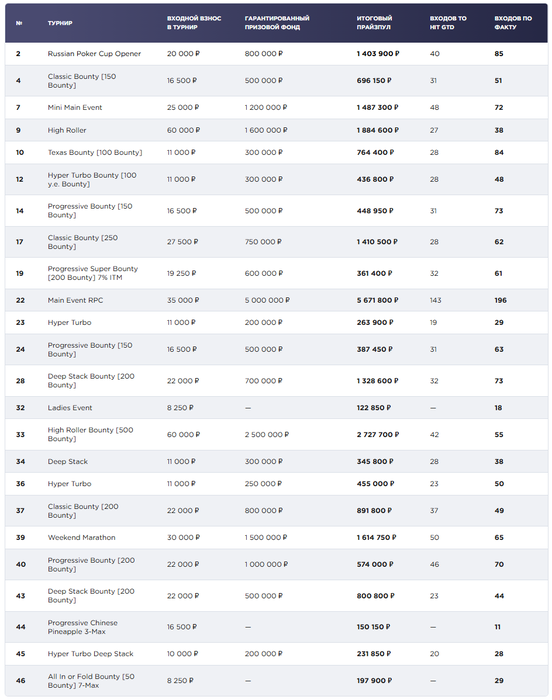Select the Russian Poker Cup Opener row
Image resolution: width=552 pixels, height=700 pixels.
click(276, 54)
